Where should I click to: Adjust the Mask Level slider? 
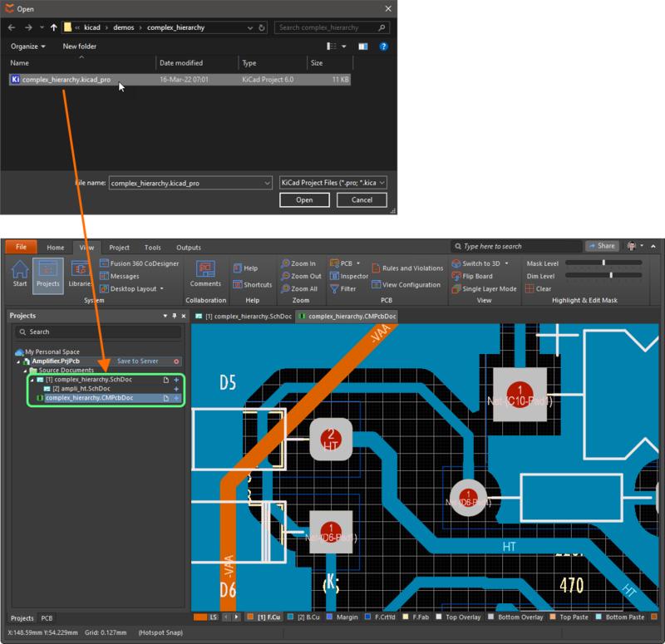tap(602, 263)
